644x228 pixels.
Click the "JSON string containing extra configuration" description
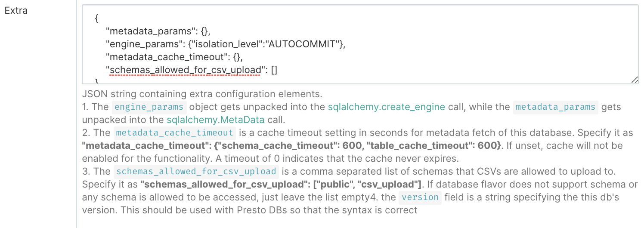(202, 94)
